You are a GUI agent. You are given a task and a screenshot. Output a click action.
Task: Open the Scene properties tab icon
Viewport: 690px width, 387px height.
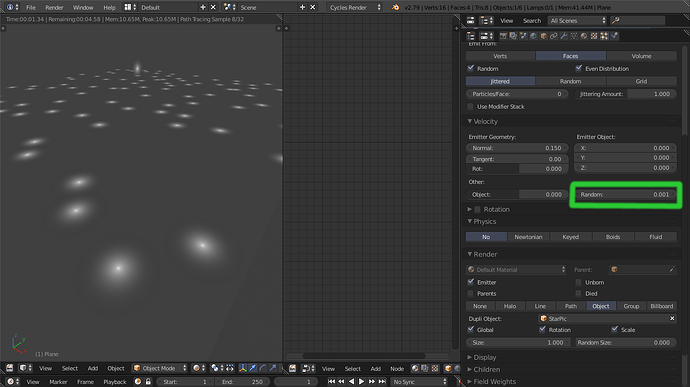tap(523, 36)
